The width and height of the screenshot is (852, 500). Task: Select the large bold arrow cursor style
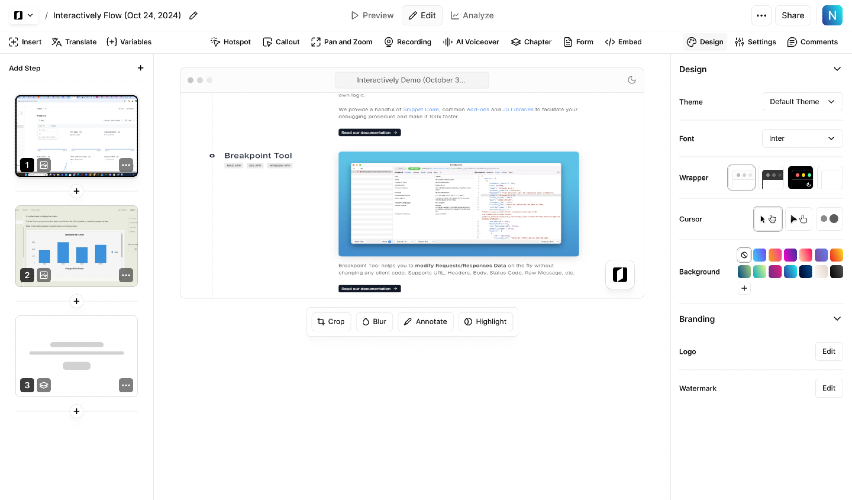point(798,219)
